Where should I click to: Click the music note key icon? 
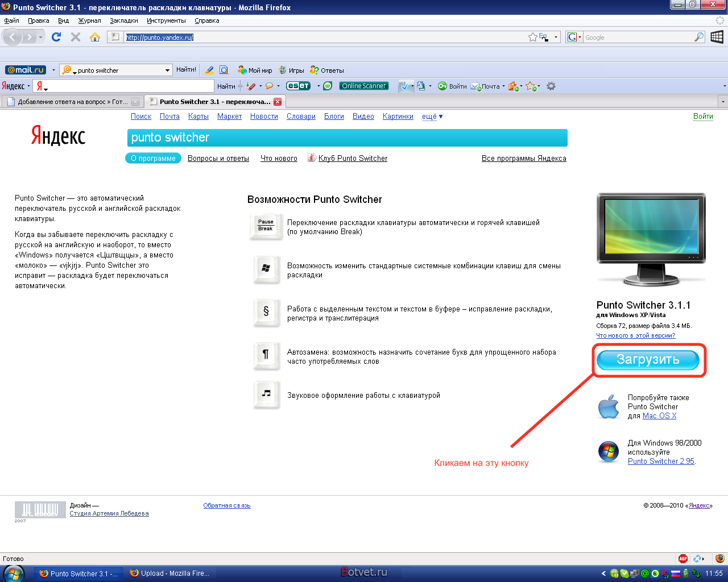pyautogui.click(x=266, y=394)
